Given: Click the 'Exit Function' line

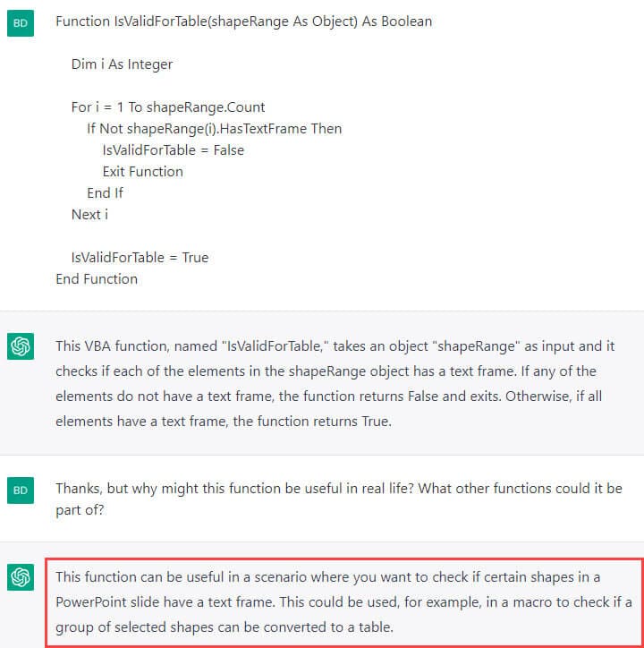Looking at the screenshot, I should 142,172.
